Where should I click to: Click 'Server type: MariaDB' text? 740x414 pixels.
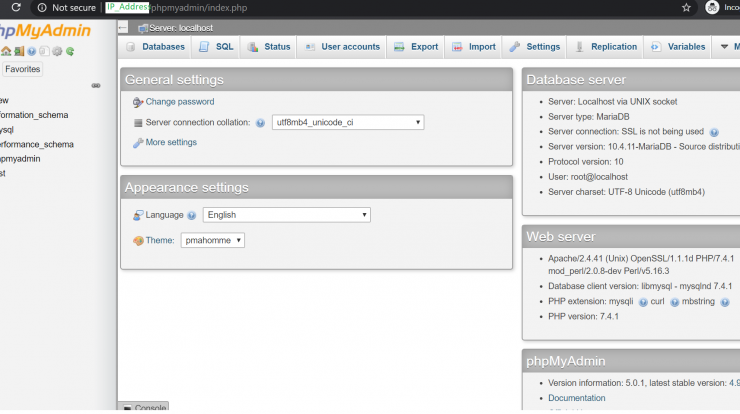pyautogui.click(x=589, y=117)
